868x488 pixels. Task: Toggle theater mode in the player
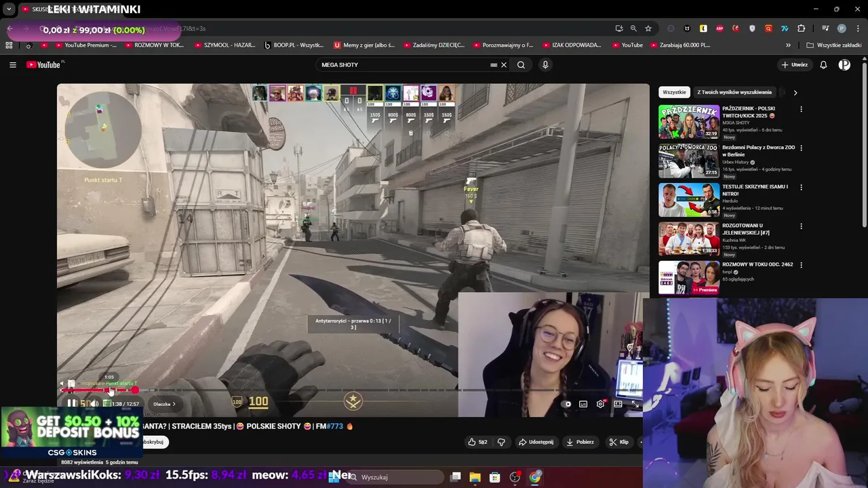pos(618,404)
